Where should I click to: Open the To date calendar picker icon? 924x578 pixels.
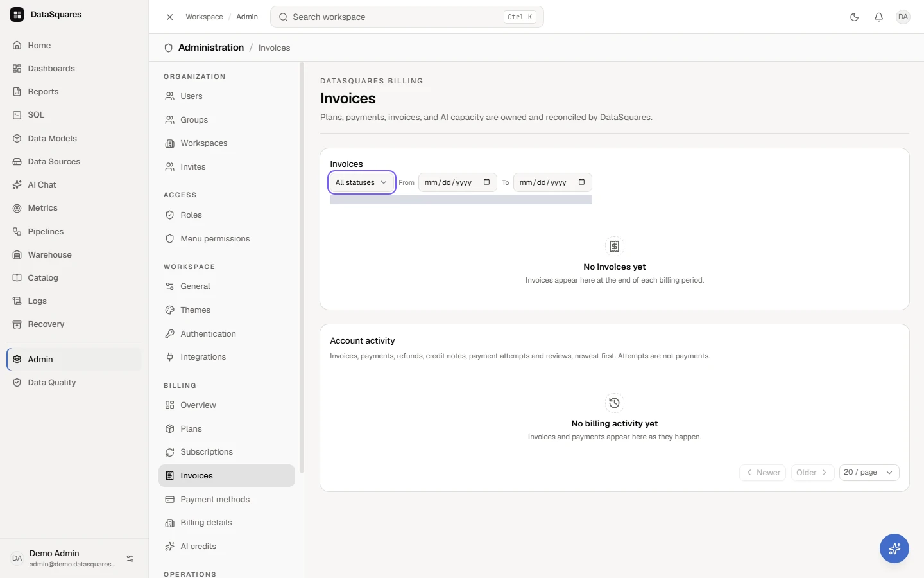tap(581, 182)
